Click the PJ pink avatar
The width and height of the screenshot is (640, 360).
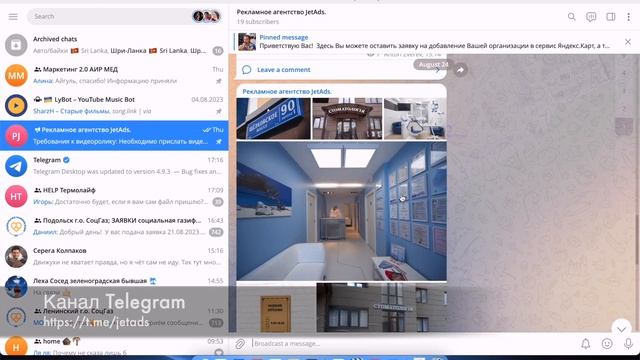coord(16,136)
